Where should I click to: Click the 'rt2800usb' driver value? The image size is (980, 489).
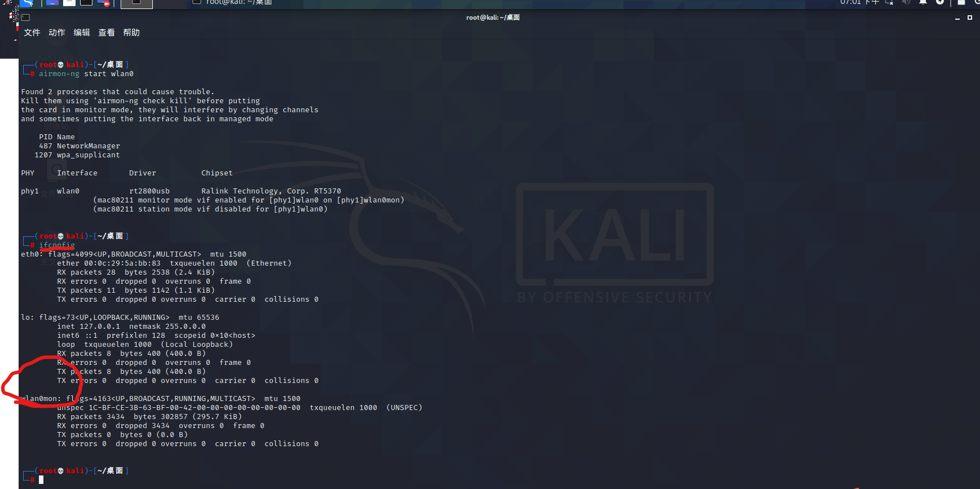pyautogui.click(x=149, y=191)
